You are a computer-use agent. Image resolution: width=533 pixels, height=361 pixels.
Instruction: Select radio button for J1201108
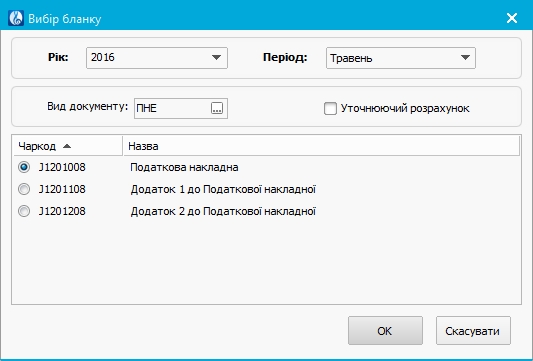pos(24,189)
